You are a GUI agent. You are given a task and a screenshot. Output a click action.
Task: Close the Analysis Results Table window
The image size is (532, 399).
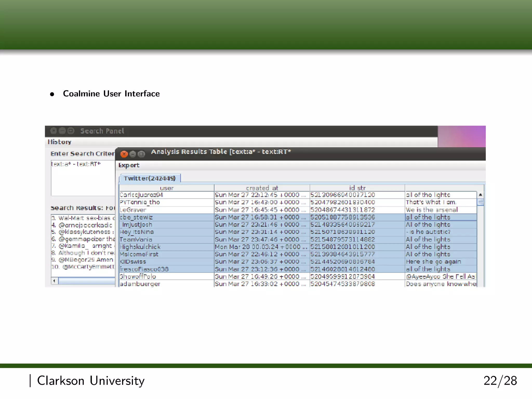(x=124, y=154)
